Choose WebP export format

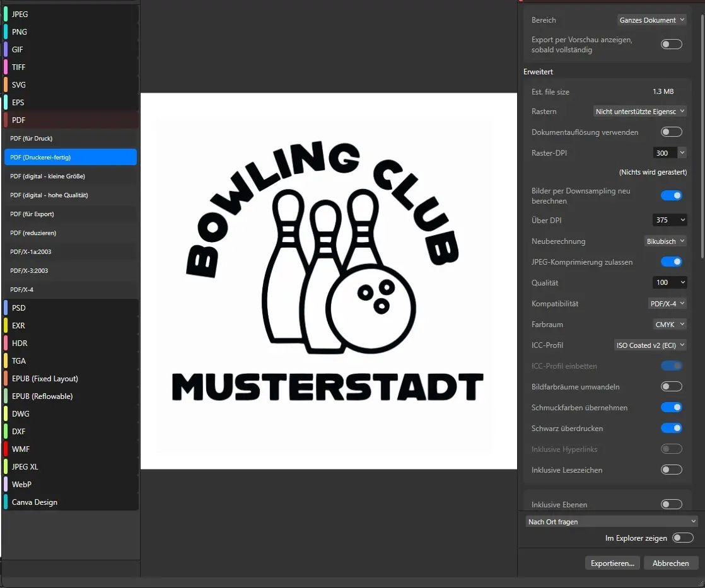tap(71, 484)
